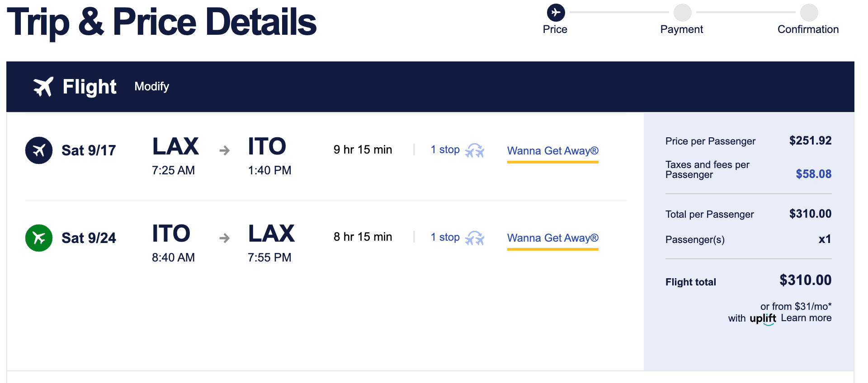The image size is (868, 383).
Task: Click the Confirmation step label
Action: coord(808,30)
